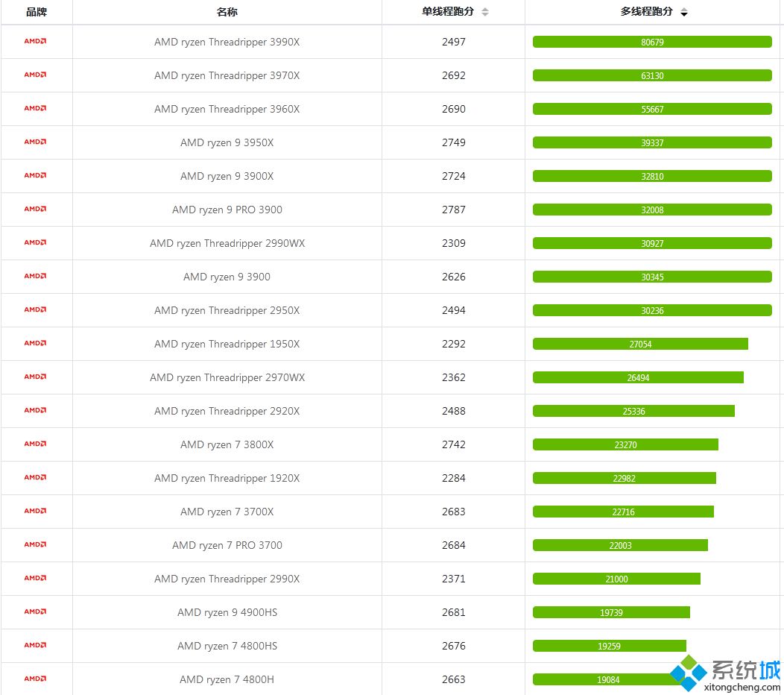Open AMD ryzen Threadripper 2920X entry
The height and width of the screenshot is (695, 784).
(227, 411)
